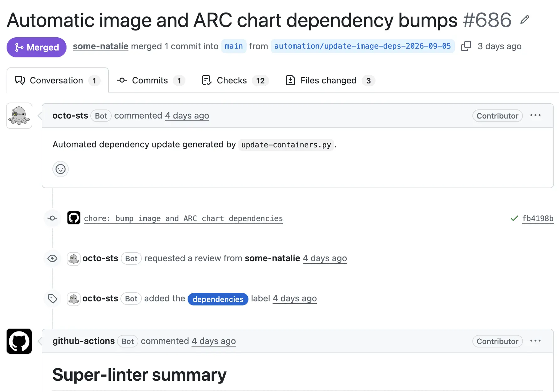Copy the head branch name
This screenshot has height=392, width=559.
466,46
